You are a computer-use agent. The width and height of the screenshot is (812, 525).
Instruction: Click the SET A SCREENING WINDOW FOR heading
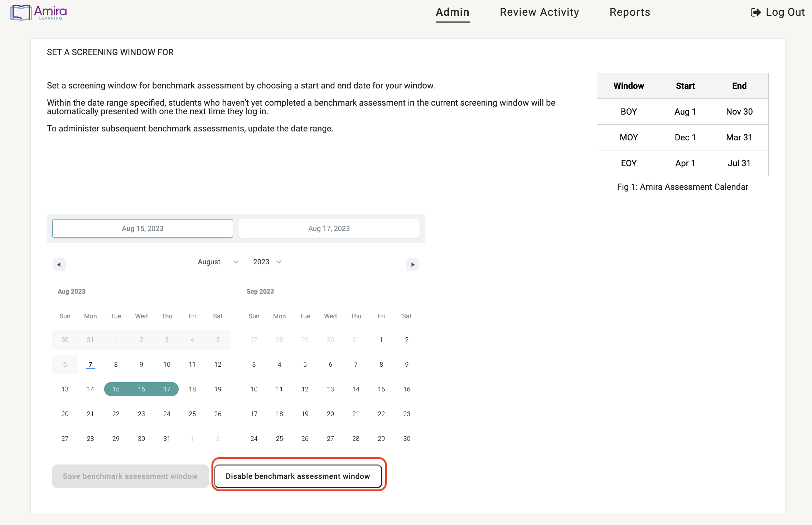coord(110,52)
